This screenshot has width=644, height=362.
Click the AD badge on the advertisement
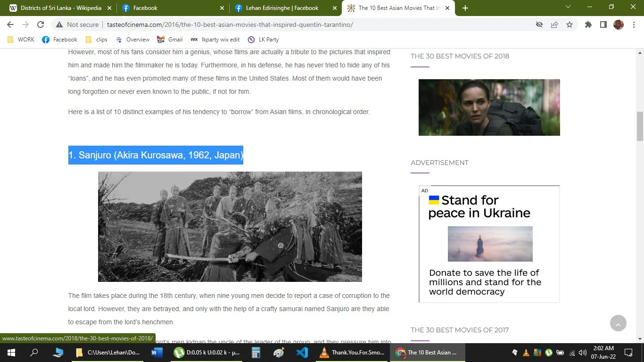pyautogui.click(x=425, y=190)
